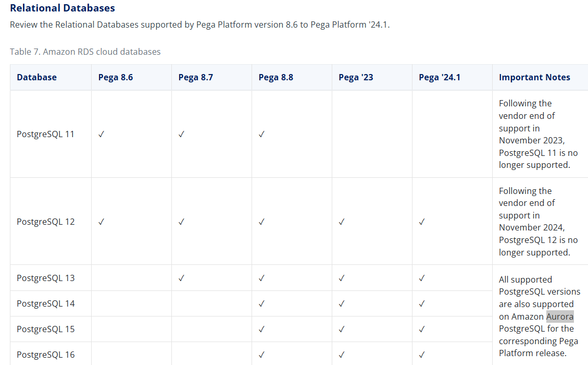
Task: Click PostgreSQL 16 checkmark under Pega '23
Action: 342,355
